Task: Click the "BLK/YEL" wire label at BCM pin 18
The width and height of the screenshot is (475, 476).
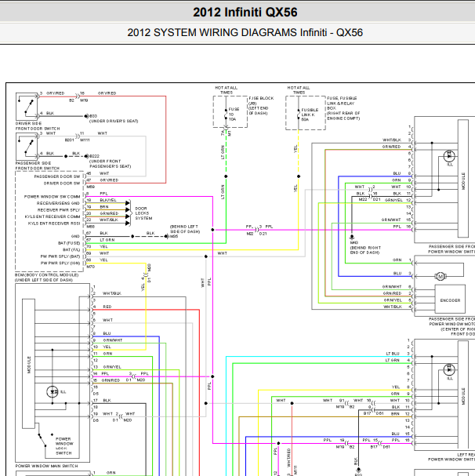Action: point(108,200)
